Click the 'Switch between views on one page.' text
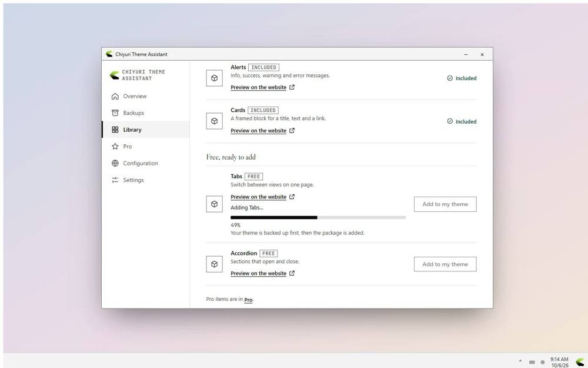This screenshot has height=368, width=588. [x=272, y=185]
